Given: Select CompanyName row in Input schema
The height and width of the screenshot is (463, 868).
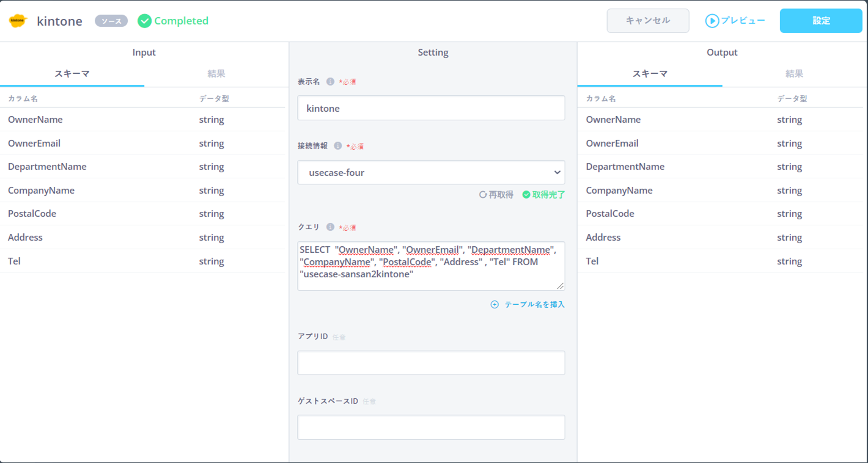Looking at the screenshot, I should (142, 191).
